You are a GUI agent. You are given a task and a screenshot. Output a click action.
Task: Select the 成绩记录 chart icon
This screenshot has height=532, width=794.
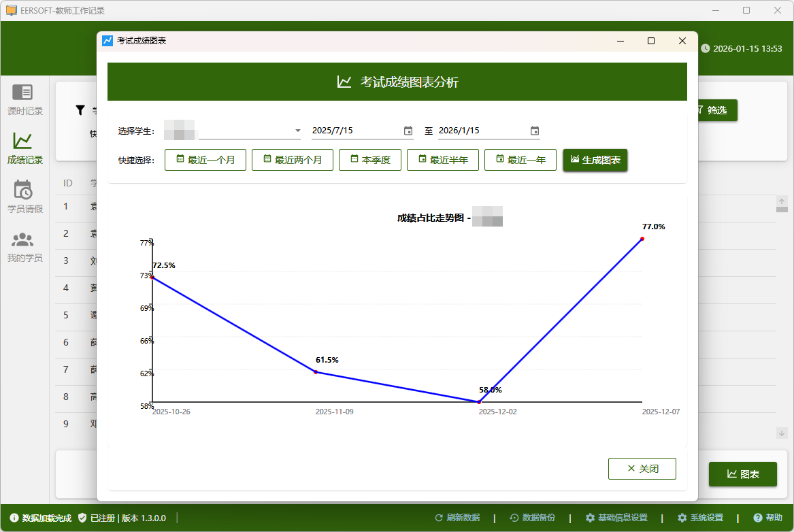[x=22, y=141]
